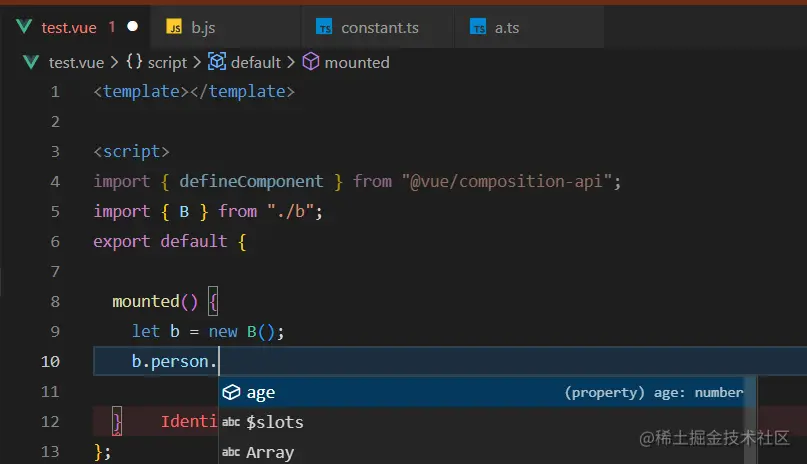Click line number 13 in the gutter
This screenshot has width=807, height=464.
(50, 452)
